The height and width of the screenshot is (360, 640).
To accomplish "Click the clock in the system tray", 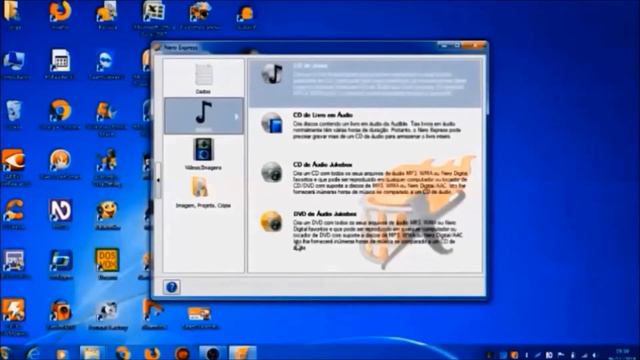I will tap(622, 354).
